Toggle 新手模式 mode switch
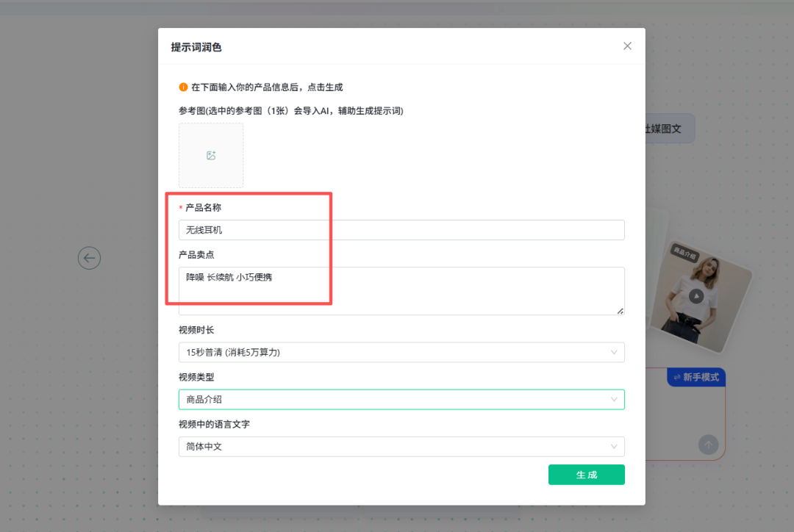 (696, 377)
